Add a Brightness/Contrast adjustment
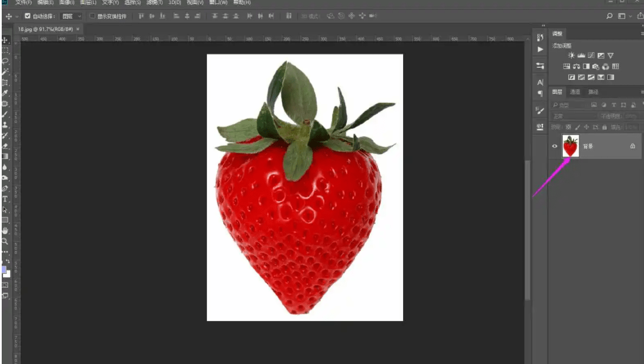Viewport: 644px width, 364px height. [x=571, y=56]
